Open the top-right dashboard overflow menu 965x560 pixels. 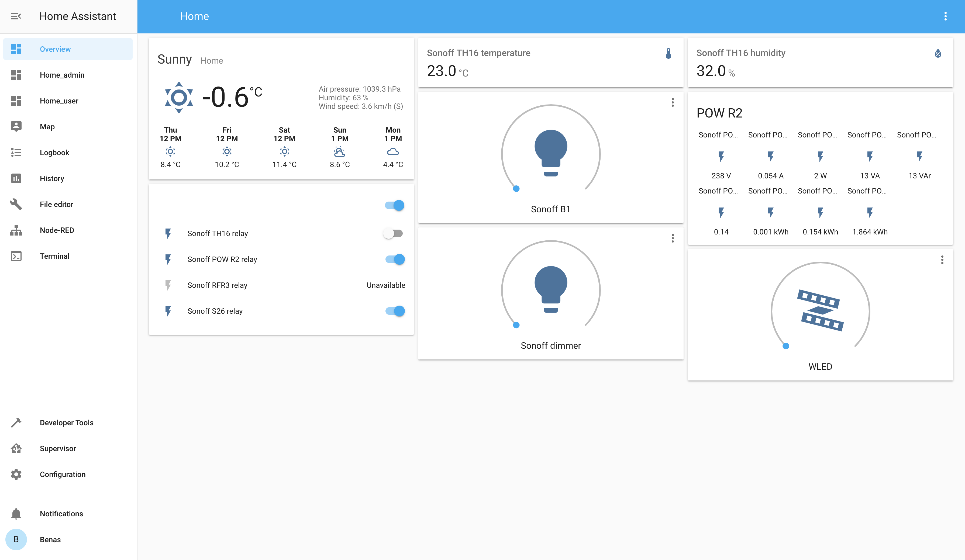945,16
